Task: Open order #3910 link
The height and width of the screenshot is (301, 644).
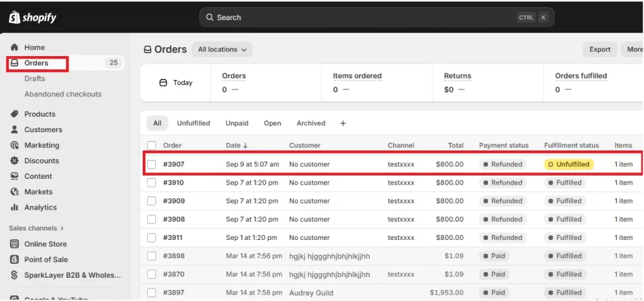Action: click(174, 183)
